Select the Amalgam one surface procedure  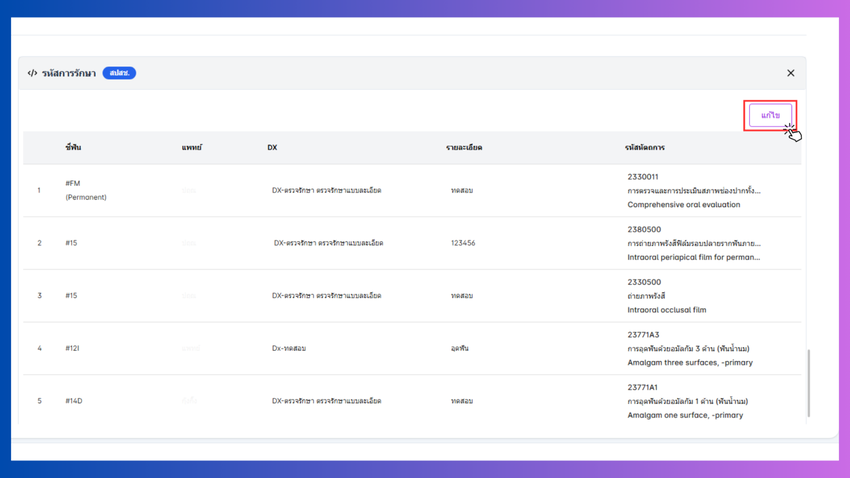pyautogui.click(x=685, y=415)
